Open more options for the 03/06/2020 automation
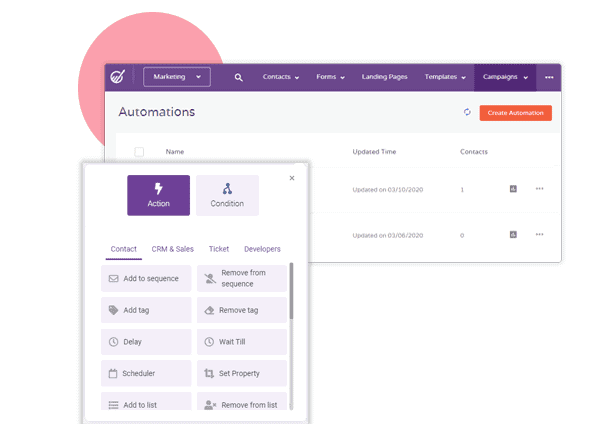 (539, 235)
